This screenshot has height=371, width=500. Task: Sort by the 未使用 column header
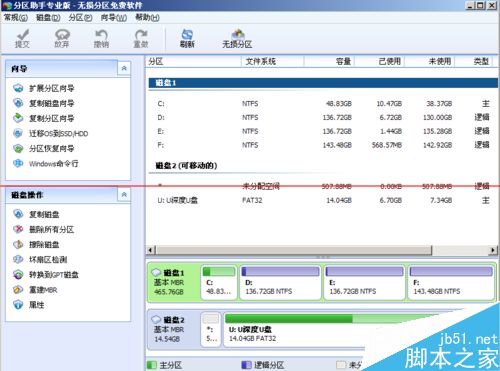point(430,61)
